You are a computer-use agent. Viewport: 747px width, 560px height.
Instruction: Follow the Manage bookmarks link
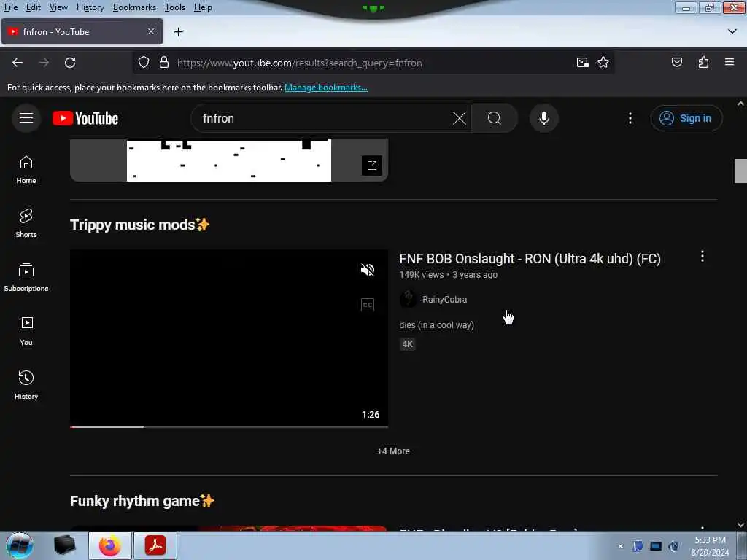326,87
